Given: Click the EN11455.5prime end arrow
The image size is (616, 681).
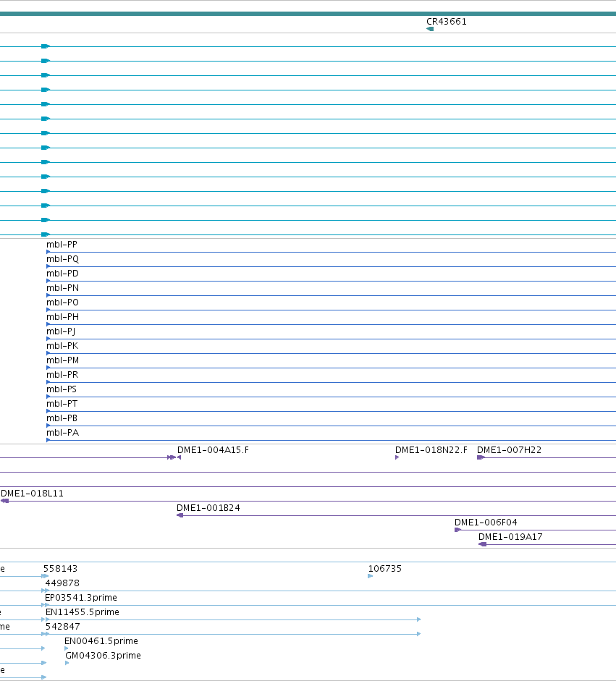Looking at the screenshot, I should (419, 619).
